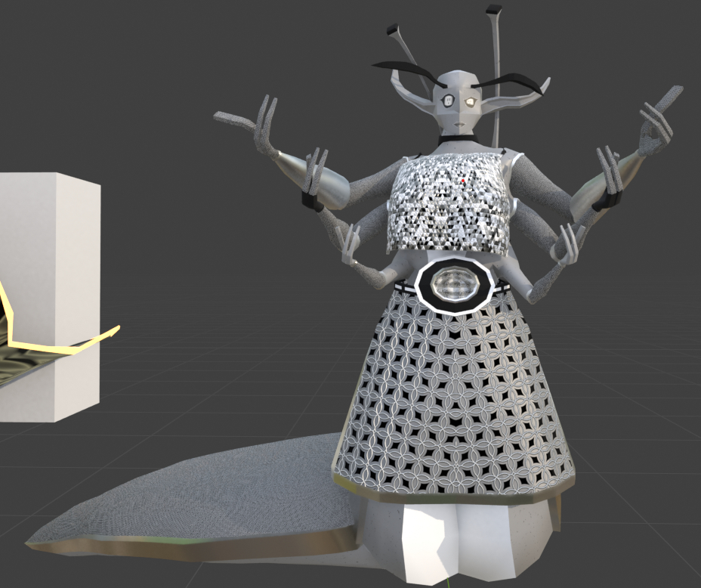Select the raised hand at far right
Viewport: 701px width, 588px height.
[x=656, y=121]
